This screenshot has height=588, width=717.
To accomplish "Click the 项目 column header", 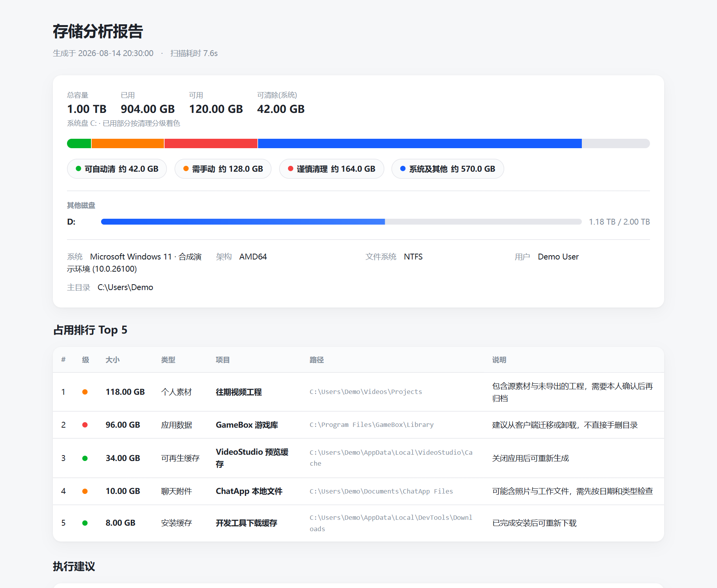I will pos(223,360).
